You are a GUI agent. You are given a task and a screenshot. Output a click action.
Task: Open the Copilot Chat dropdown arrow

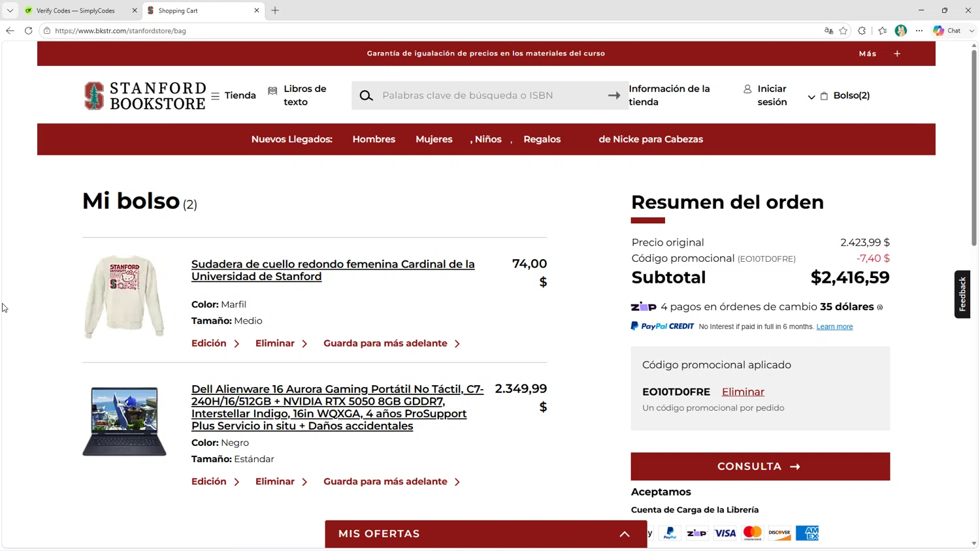click(972, 31)
